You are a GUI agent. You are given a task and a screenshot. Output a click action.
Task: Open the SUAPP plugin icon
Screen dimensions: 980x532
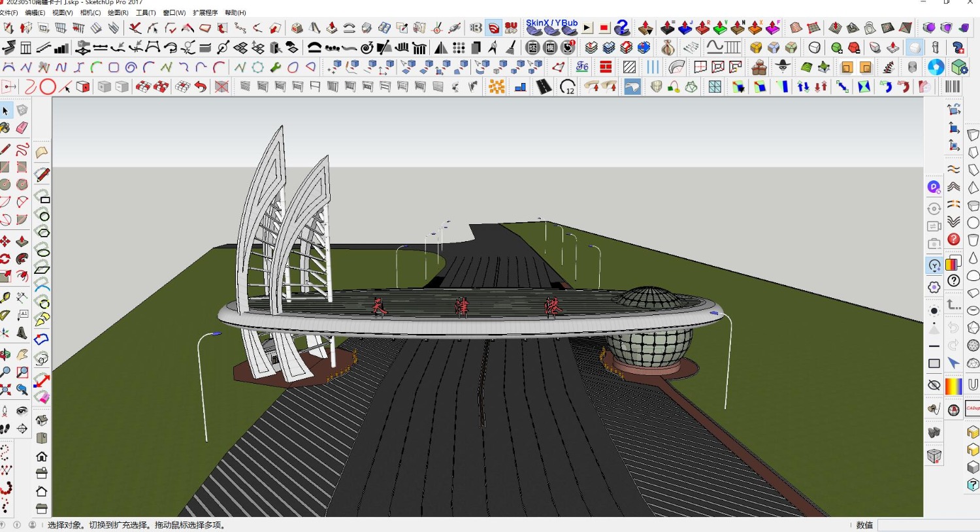tap(511, 27)
